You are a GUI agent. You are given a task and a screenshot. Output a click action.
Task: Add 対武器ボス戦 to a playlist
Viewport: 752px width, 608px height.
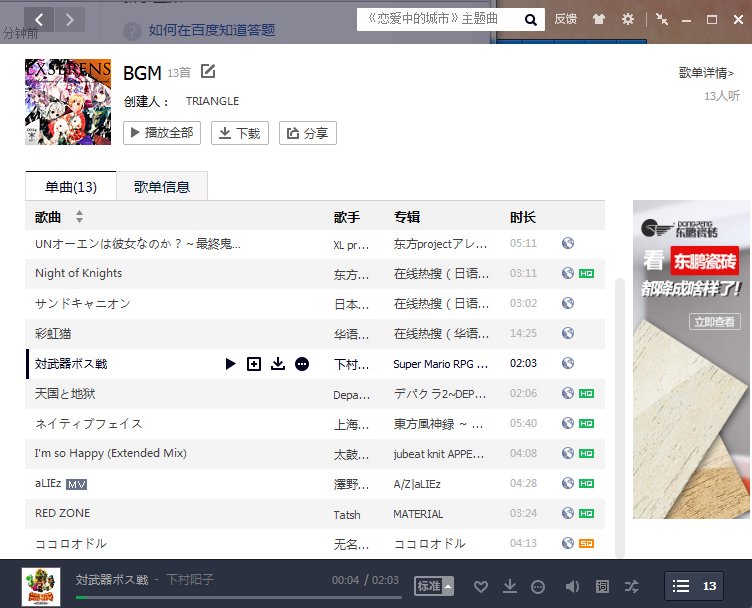point(254,364)
